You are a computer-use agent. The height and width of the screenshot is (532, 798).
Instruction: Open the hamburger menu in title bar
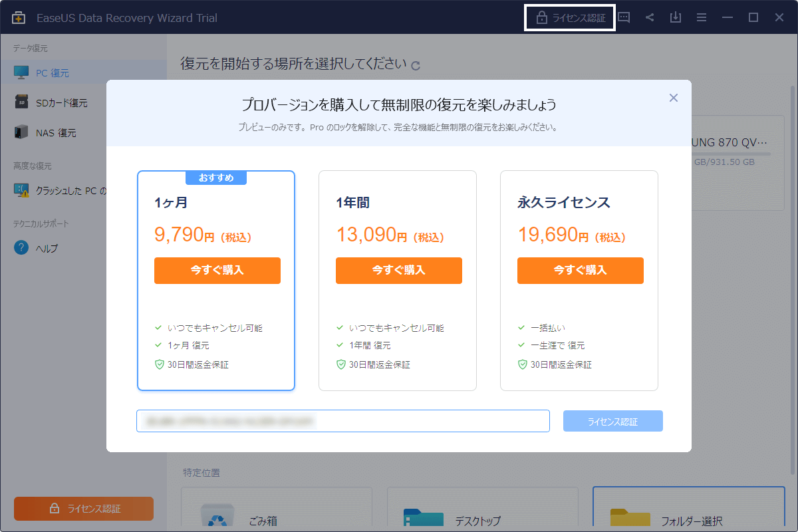[x=702, y=18]
